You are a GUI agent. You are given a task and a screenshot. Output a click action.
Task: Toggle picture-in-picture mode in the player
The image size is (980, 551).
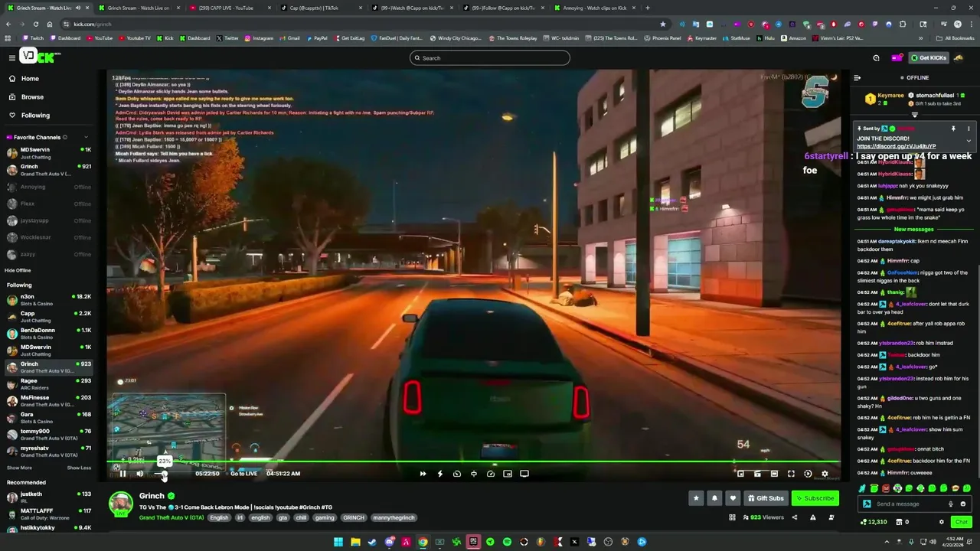[508, 474]
